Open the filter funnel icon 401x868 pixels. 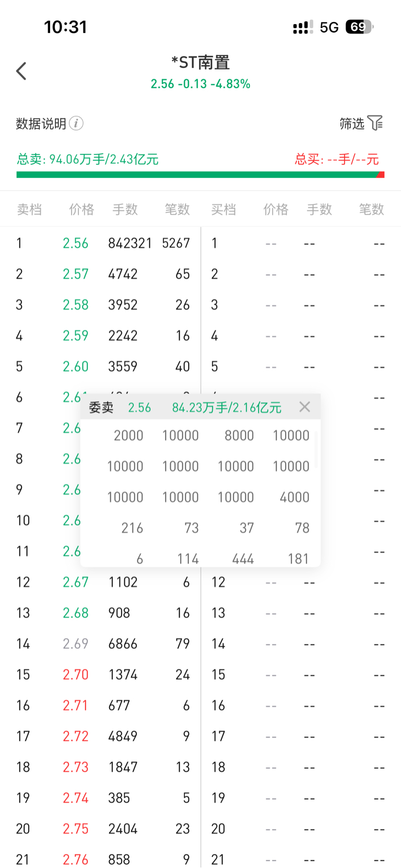point(375,123)
